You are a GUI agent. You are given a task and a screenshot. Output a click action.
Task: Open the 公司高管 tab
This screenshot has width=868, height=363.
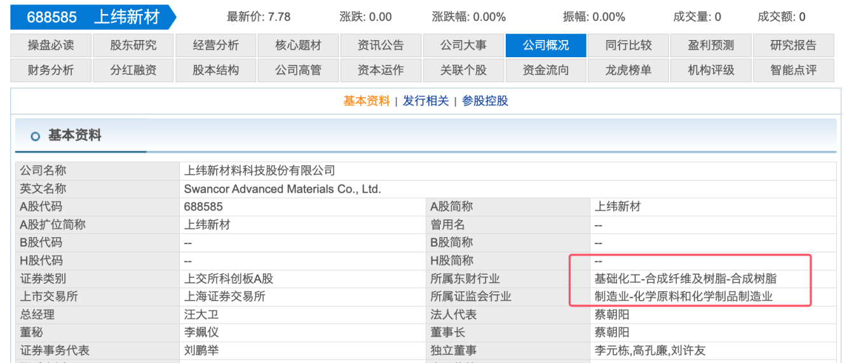[298, 71]
